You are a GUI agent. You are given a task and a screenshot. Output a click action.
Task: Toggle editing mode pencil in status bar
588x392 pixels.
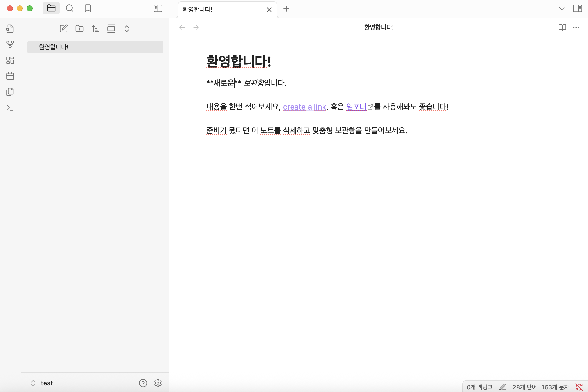tap(503, 387)
